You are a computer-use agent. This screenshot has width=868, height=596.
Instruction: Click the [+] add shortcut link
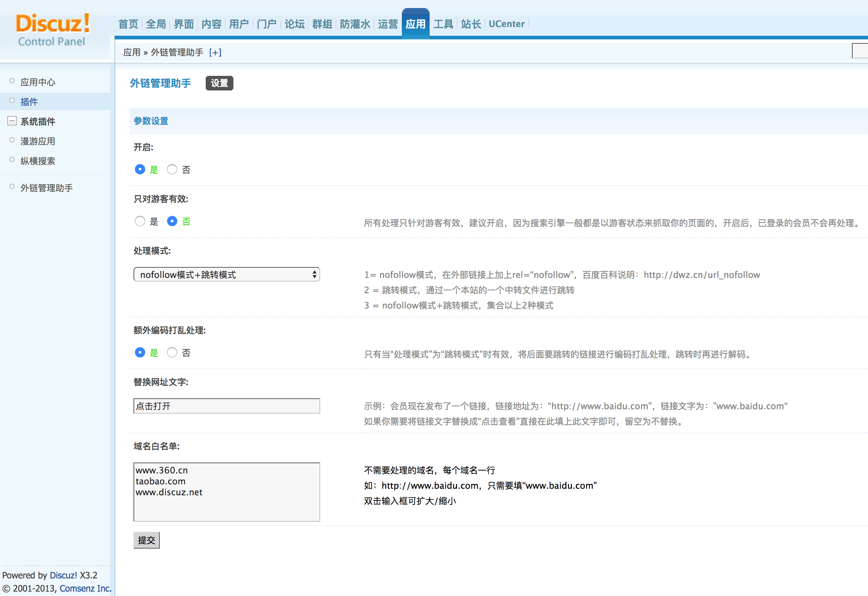pos(215,53)
